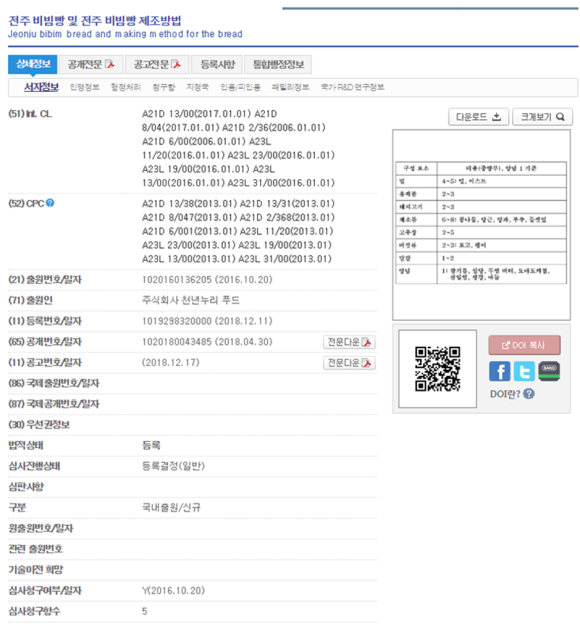Share via the Twitter icon

click(524, 371)
